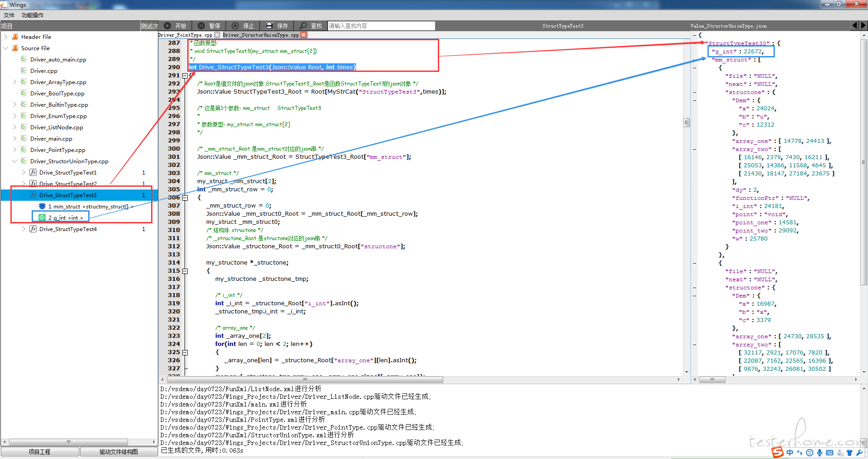The height and width of the screenshot is (459, 868).
Task: Collapse the Source File node
Action: 5,48
